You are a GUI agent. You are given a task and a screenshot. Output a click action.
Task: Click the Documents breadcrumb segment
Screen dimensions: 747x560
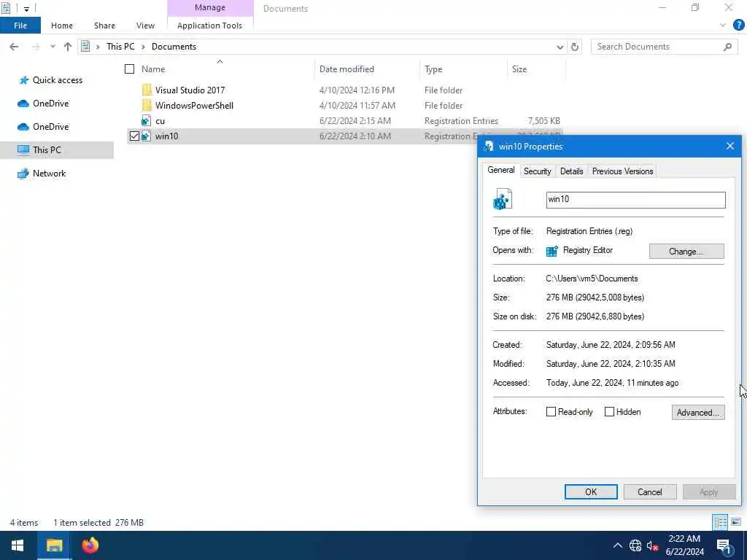tap(174, 46)
